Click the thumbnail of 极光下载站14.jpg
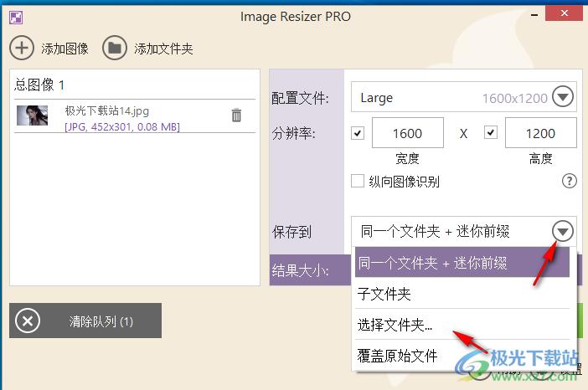 point(33,116)
